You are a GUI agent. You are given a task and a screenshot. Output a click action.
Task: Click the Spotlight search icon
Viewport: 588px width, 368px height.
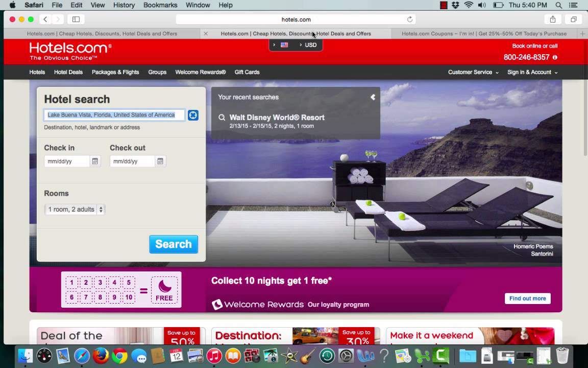tap(559, 5)
